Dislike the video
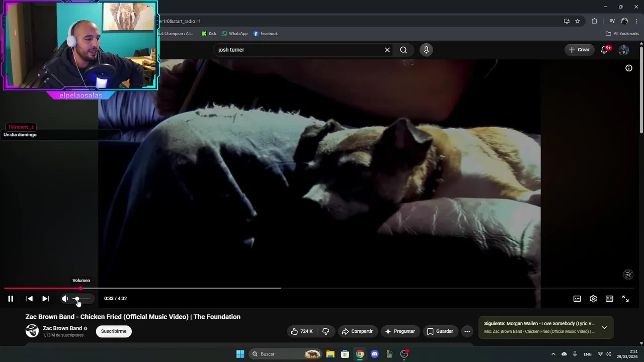Screen dimensions: 644x362 pos(326,331)
